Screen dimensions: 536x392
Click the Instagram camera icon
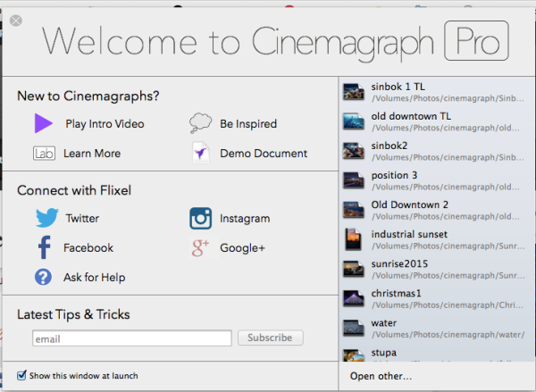[x=200, y=218]
